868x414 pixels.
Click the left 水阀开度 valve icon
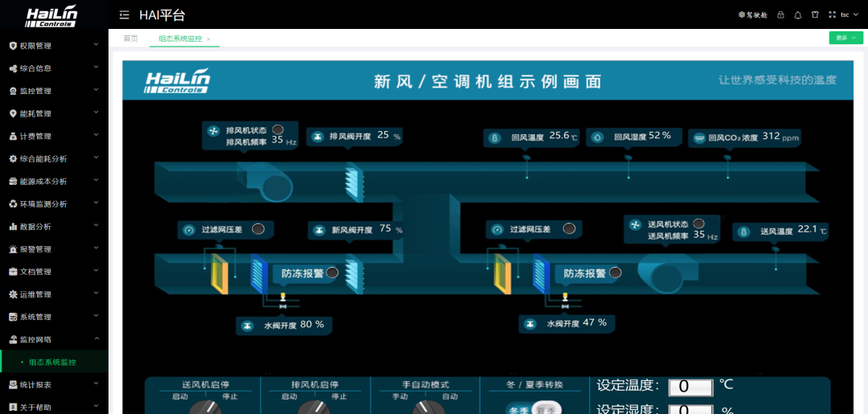click(248, 326)
